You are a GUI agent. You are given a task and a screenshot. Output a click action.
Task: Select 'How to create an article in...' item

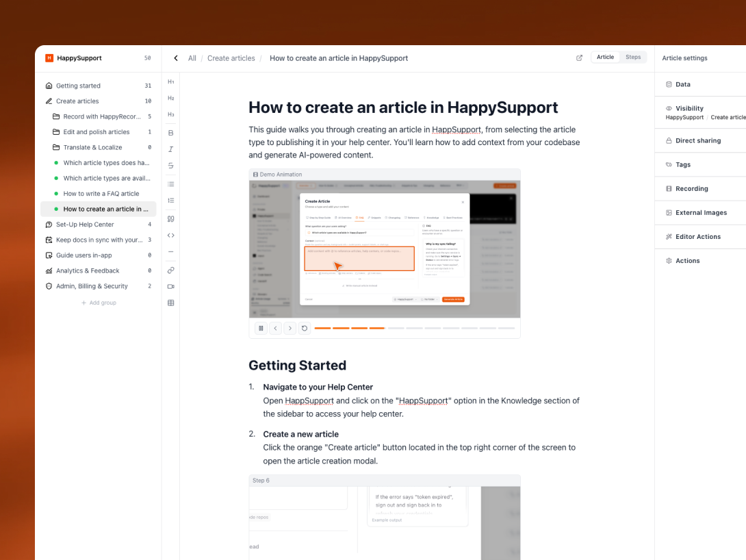coord(99,209)
